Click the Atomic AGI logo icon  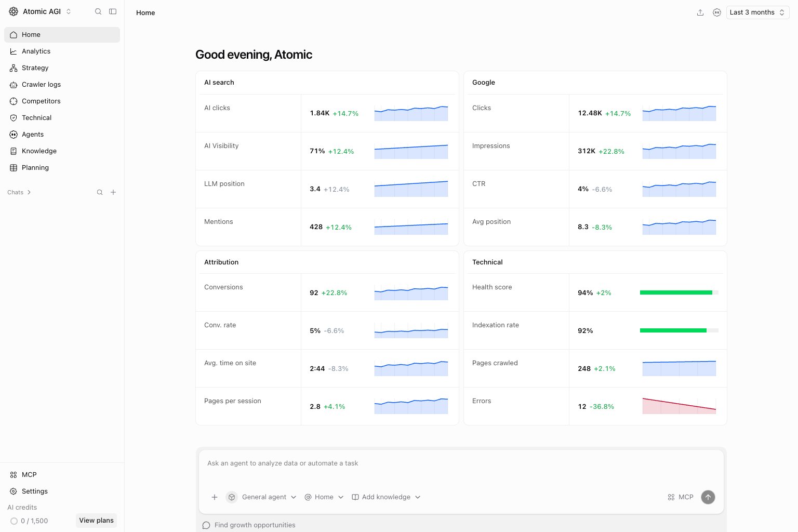(x=14, y=11)
